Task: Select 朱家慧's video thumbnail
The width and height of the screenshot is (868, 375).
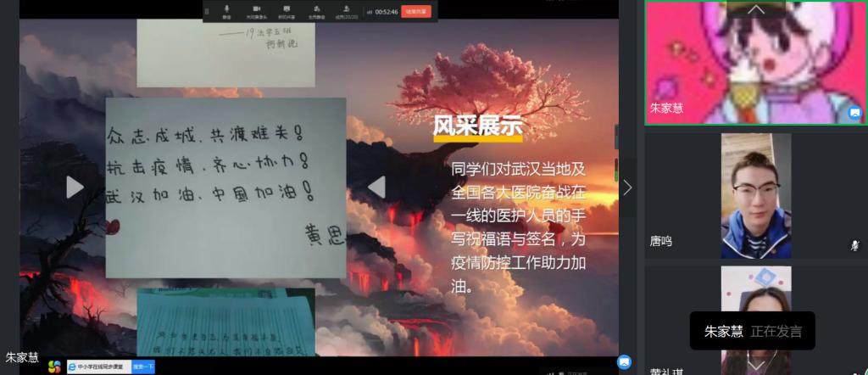Action: click(x=755, y=64)
